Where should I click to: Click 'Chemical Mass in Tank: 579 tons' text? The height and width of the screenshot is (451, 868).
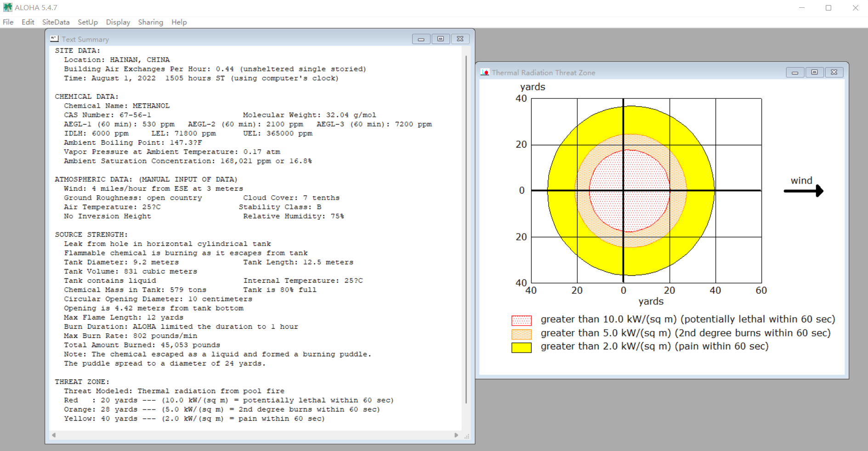(x=135, y=290)
